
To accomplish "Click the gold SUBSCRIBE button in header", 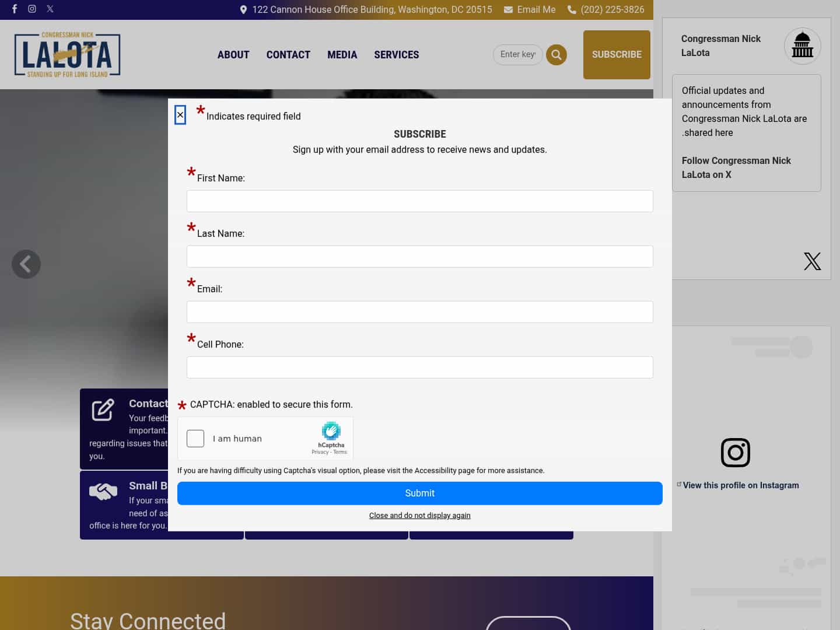I will (617, 55).
